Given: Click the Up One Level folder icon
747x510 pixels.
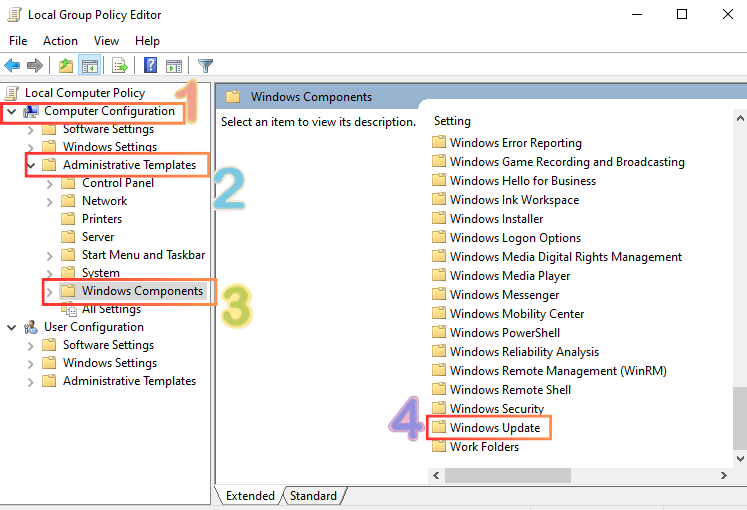Looking at the screenshot, I should (66, 66).
